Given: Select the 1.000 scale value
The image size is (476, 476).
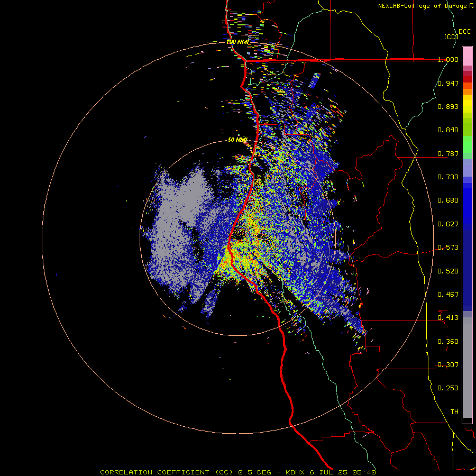Looking at the screenshot, I should (448, 59).
